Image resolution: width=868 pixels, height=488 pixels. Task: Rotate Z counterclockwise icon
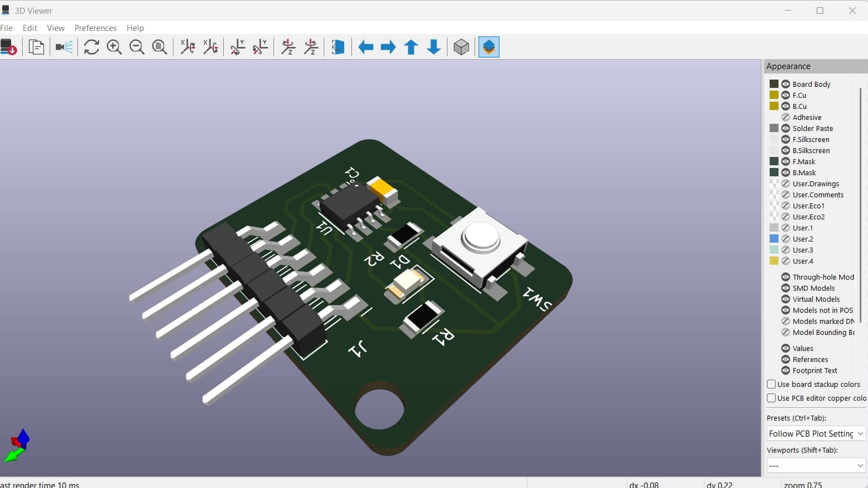pos(311,47)
